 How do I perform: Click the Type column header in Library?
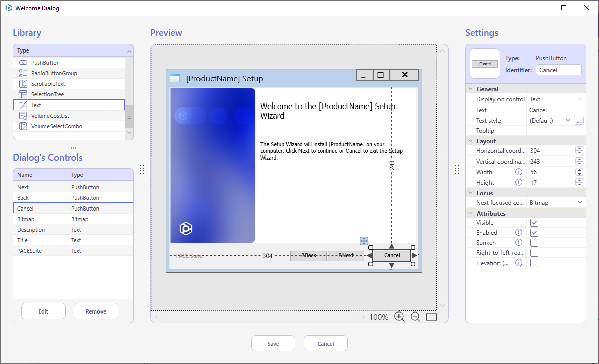tap(67, 50)
